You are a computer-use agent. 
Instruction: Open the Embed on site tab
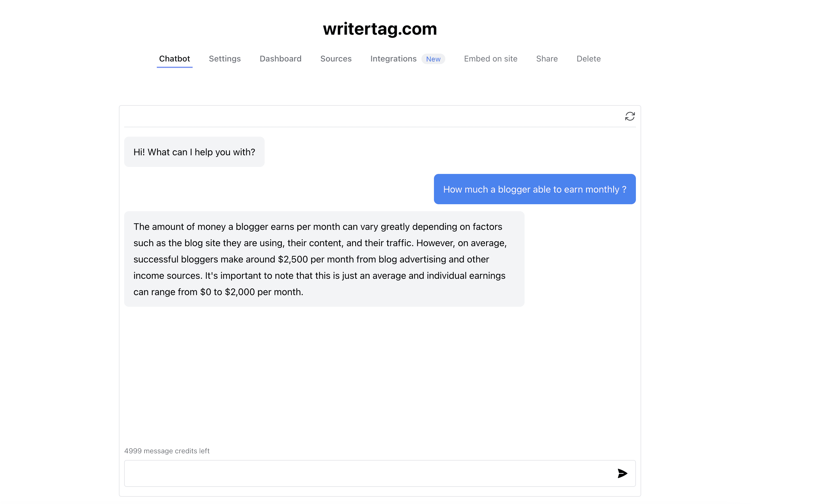(x=490, y=59)
